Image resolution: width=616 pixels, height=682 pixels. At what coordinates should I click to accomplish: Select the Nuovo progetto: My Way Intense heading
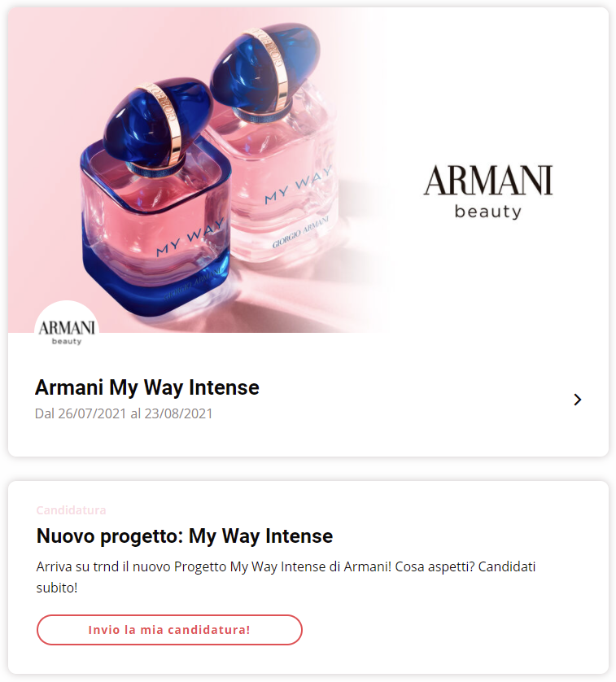coord(185,536)
